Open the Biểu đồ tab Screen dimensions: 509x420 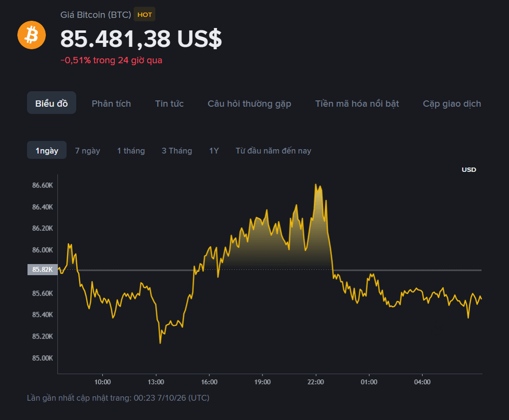52,103
